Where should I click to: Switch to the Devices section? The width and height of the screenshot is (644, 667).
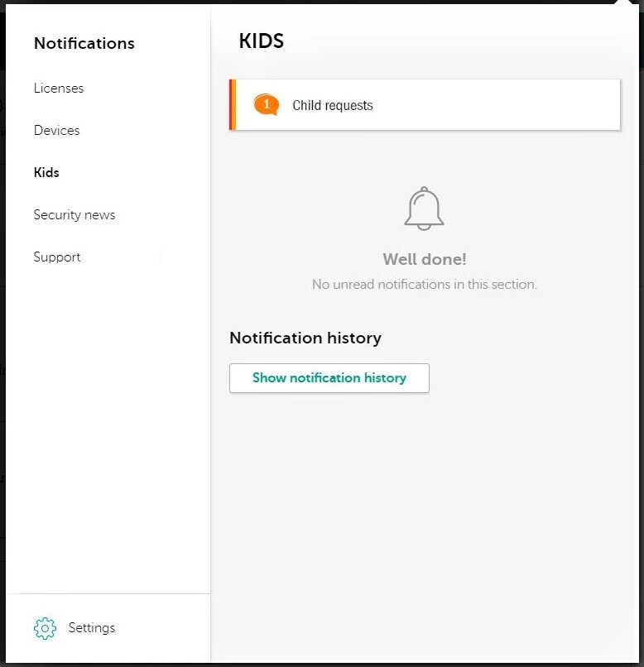[57, 131]
